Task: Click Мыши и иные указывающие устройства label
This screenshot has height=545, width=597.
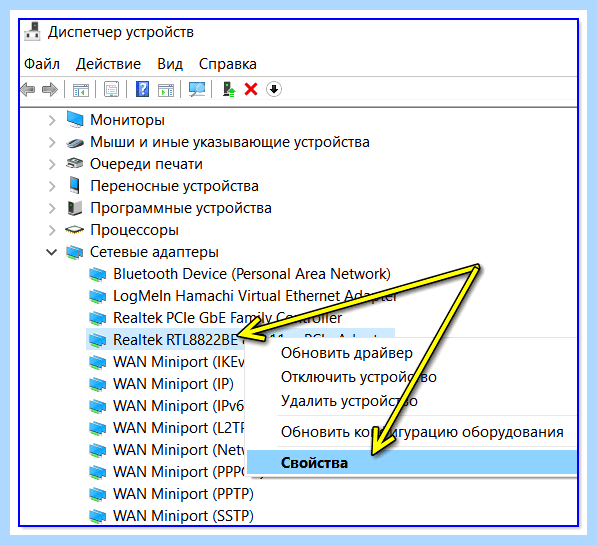Action: click(x=230, y=142)
